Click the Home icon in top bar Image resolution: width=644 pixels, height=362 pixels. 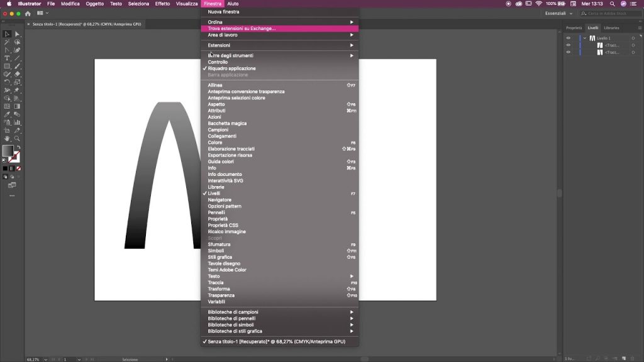pyautogui.click(x=28, y=13)
